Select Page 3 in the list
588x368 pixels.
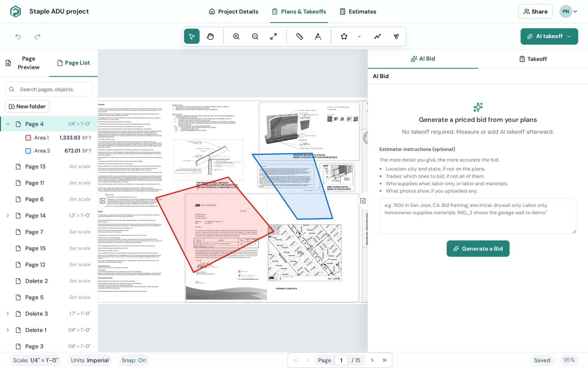(x=49, y=346)
